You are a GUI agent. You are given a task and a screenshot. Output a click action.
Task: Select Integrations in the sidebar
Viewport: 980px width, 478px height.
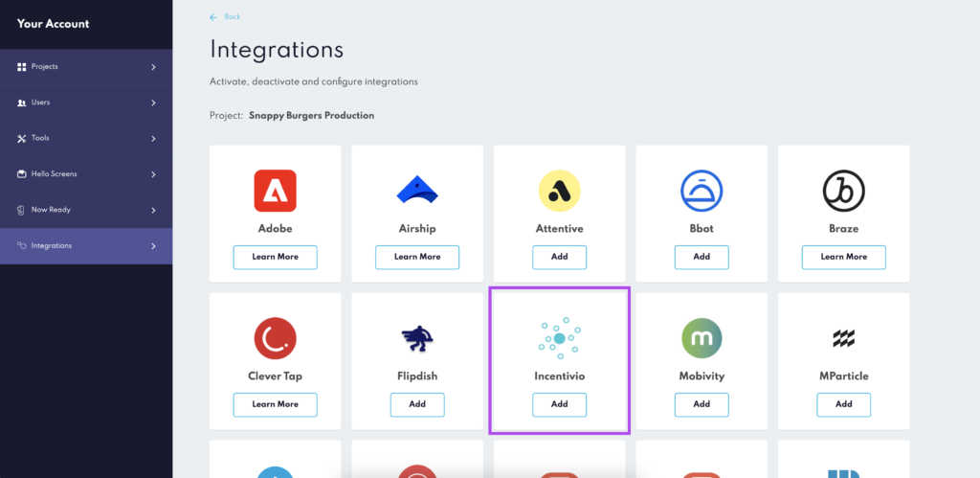point(51,246)
